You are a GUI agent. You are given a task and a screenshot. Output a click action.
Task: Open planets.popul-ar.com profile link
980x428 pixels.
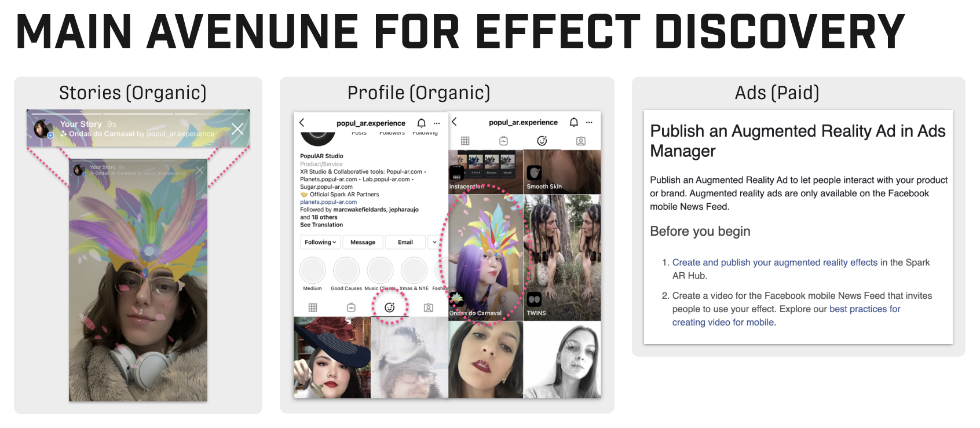(328, 202)
